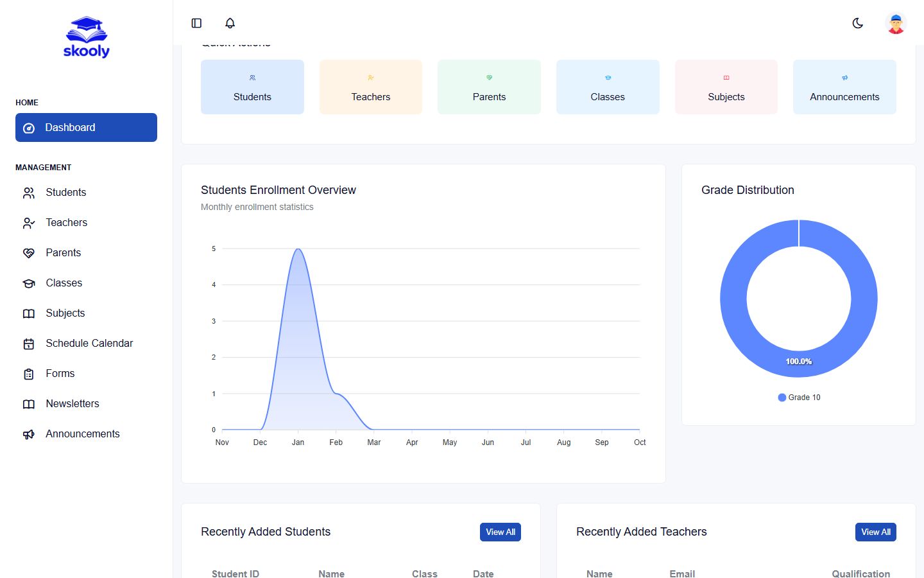Click the Parents quick action card
The image size is (924, 578).
pyautogui.click(x=489, y=87)
